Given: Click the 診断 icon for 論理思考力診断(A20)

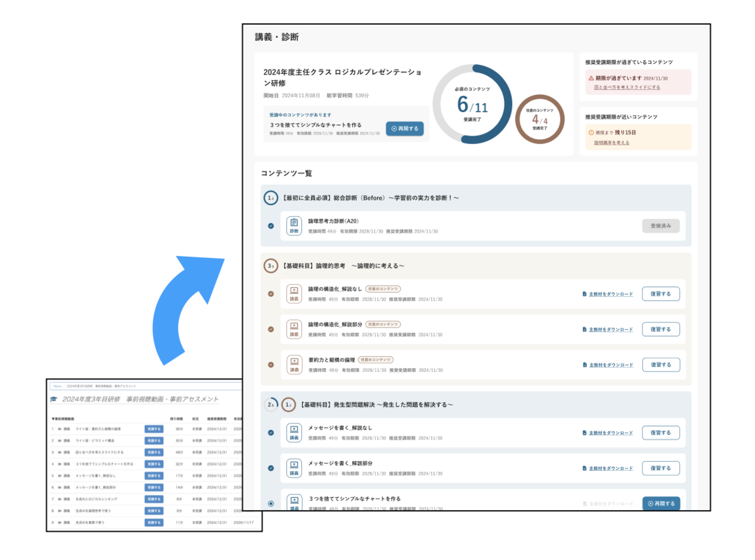Looking at the screenshot, I should point(294,226).
